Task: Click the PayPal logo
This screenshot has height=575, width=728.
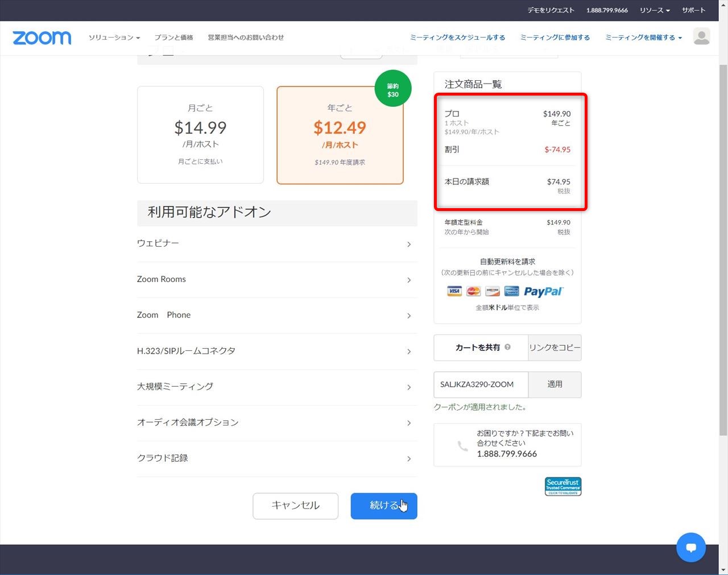Action: 544,291
